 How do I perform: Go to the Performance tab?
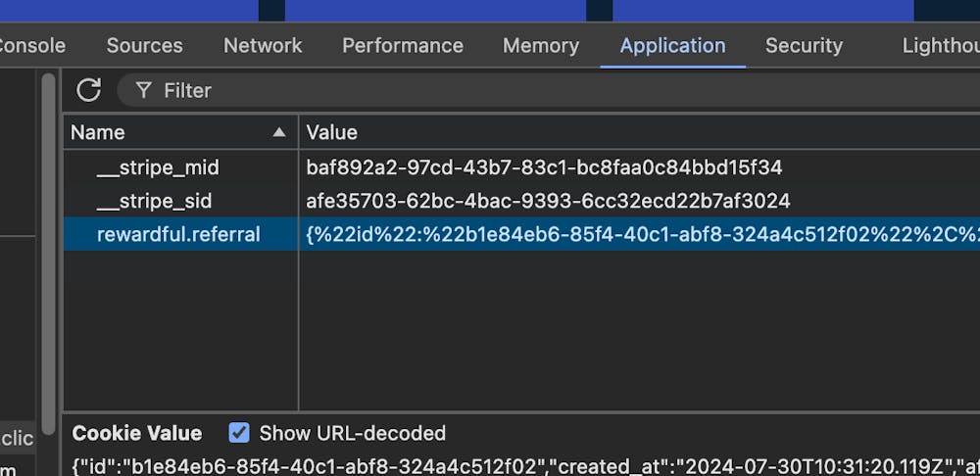coord(402,45)
